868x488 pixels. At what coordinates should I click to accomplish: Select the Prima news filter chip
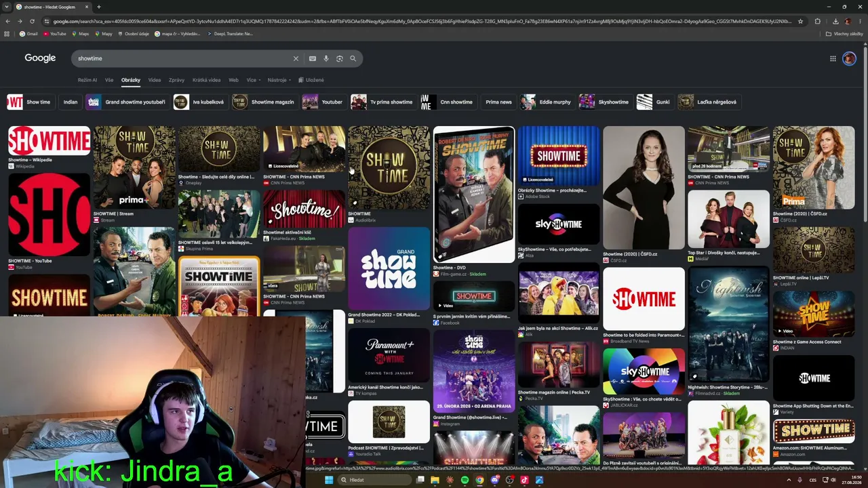click(498, 102)
